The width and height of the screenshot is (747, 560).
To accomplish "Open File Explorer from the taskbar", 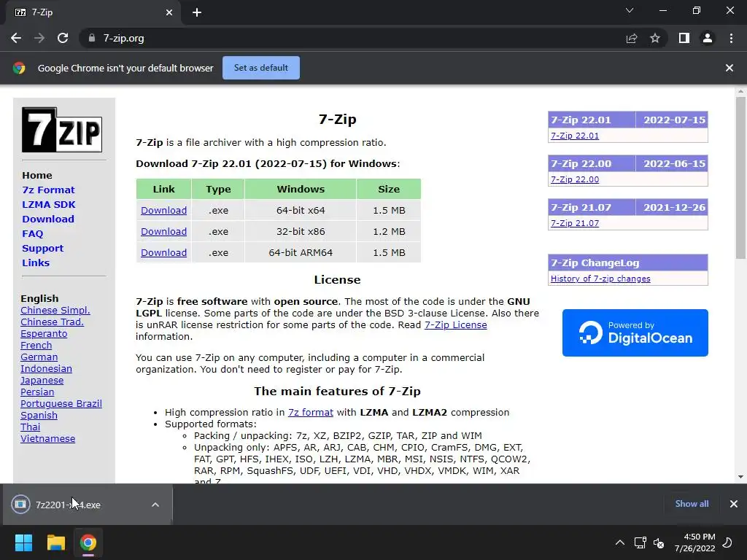I will click(x=55, y=542).
